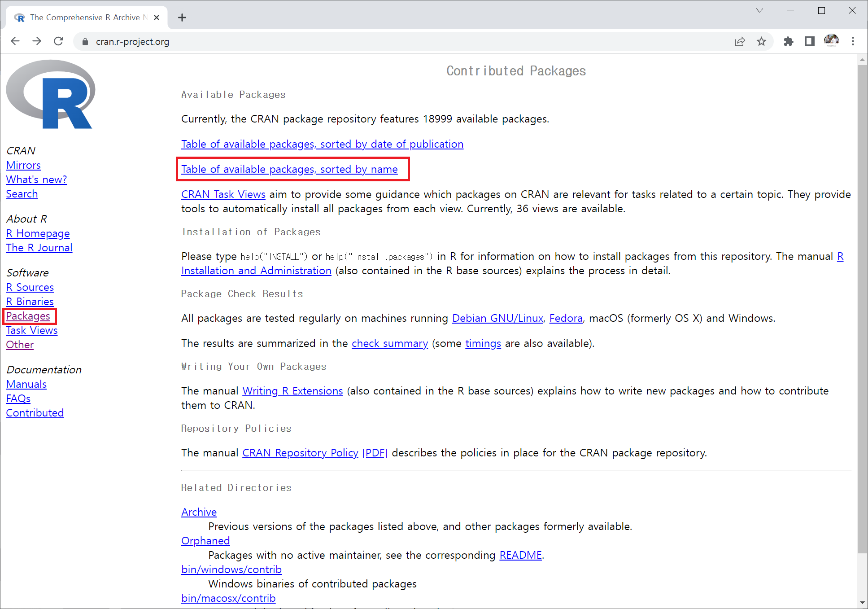Open the What's new? link
The width and height of the screenshot is (868, 609).
click(x=36, y=180)
